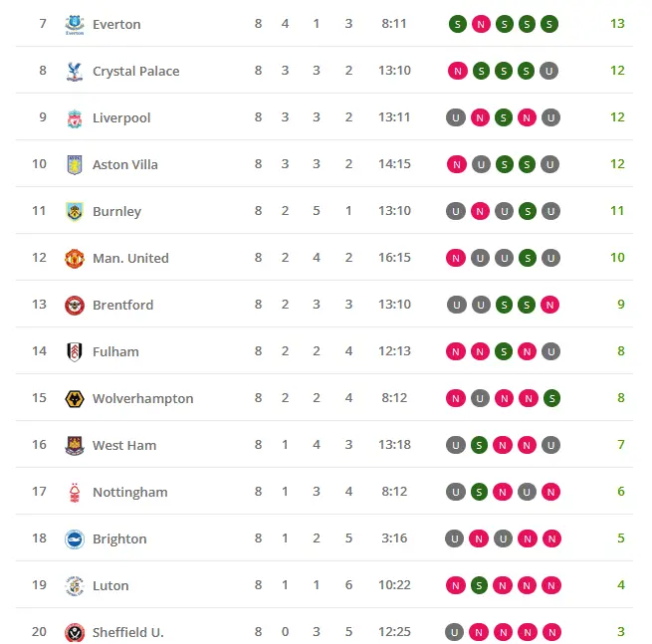Click the Aston Villa crest icon
The height and width of the screenshot is (644, 652).
[75, 164]
